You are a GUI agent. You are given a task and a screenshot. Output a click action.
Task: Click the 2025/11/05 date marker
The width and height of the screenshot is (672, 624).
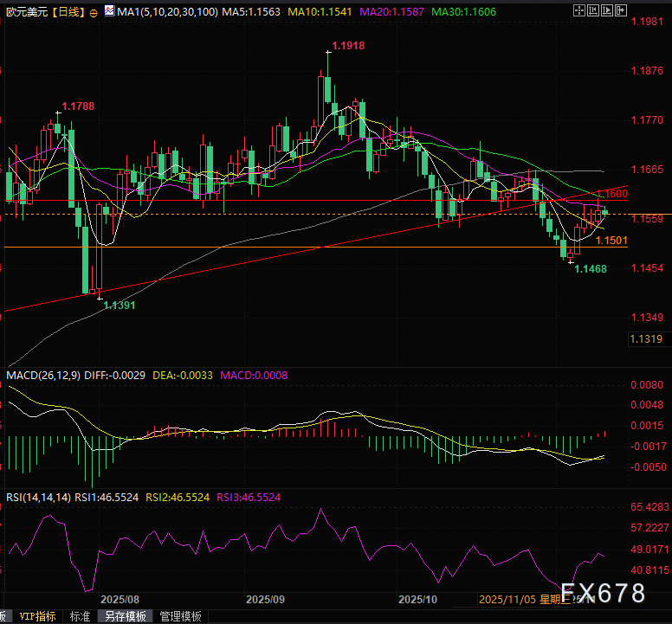tap(507, 599)
